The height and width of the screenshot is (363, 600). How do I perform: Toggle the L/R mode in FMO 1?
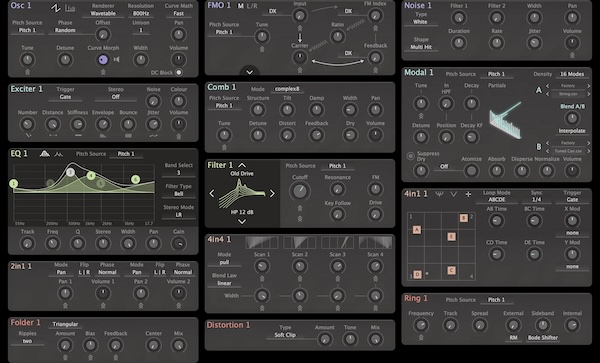[x=252, y=6]
